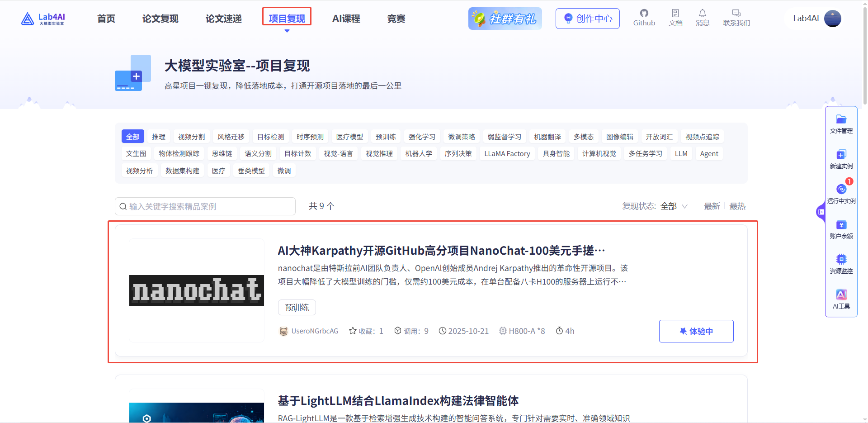Filter by the Agent tag

point(709,154)
